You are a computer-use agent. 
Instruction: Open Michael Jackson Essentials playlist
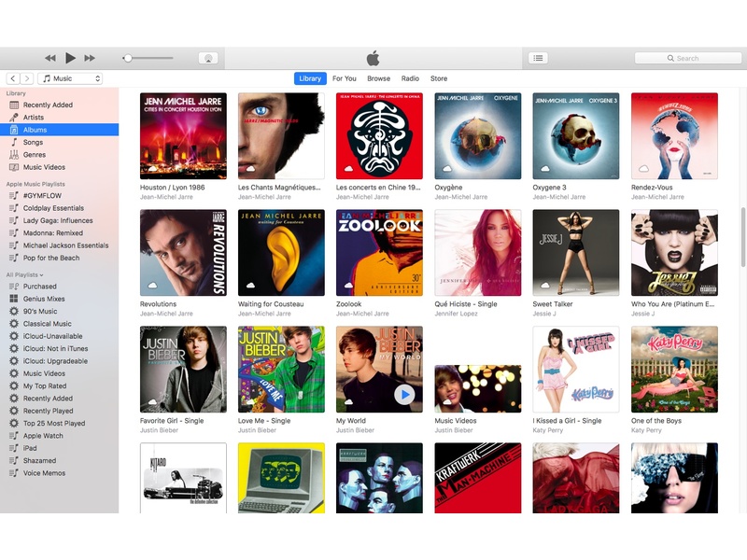click(59, 245)
